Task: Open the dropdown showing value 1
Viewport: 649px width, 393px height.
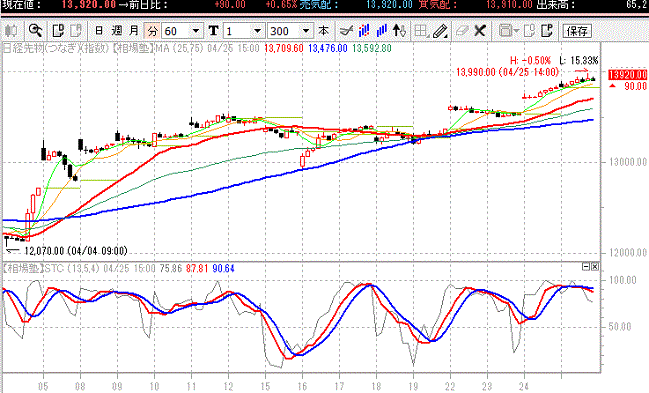Action: point(257,31)
